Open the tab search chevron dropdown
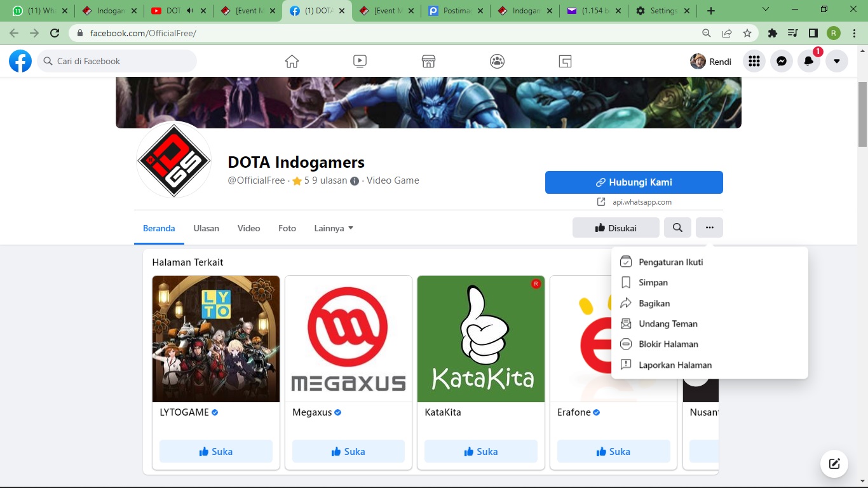The width and height of the screenshot is (868, 488). pyautogui.click(x=766, y=10)
